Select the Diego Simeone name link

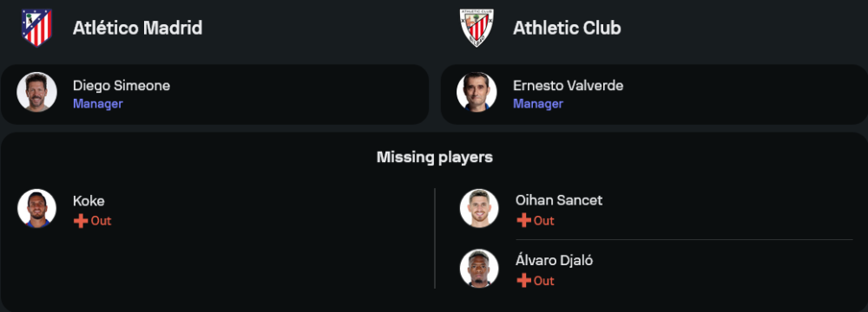click(x=122, y=86)
